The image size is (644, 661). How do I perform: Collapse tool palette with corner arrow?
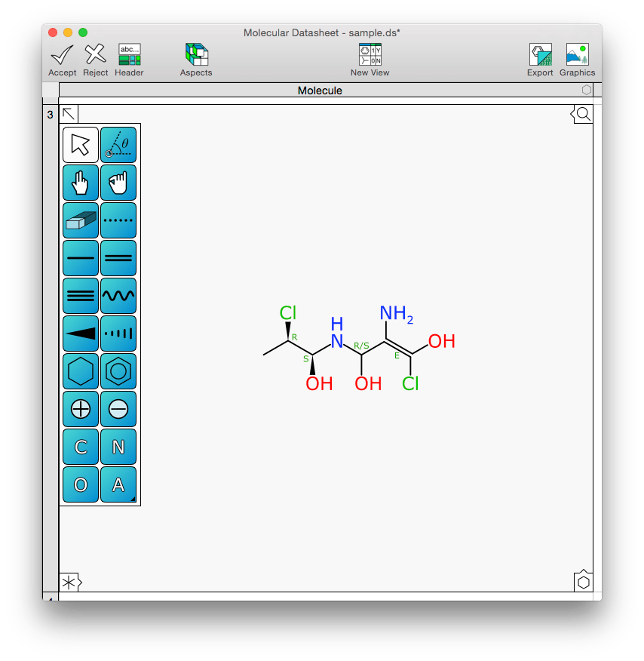pyautogui.click(x=69, y=114)
